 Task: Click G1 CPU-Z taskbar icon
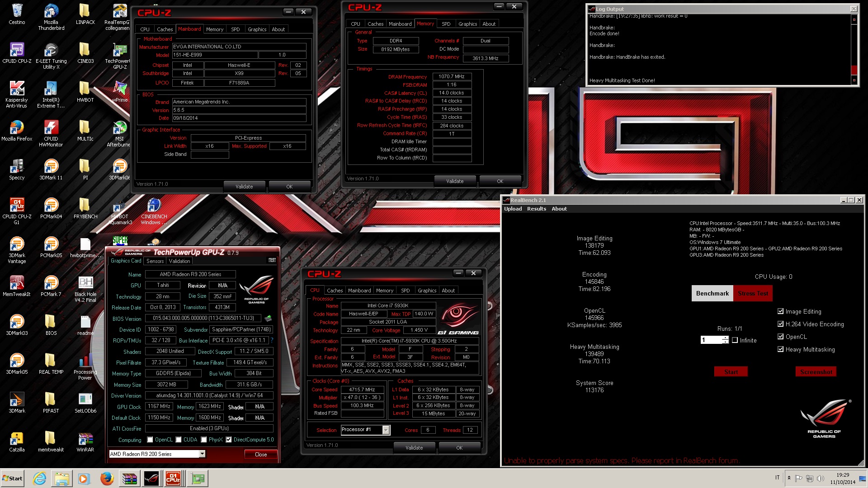173,478
